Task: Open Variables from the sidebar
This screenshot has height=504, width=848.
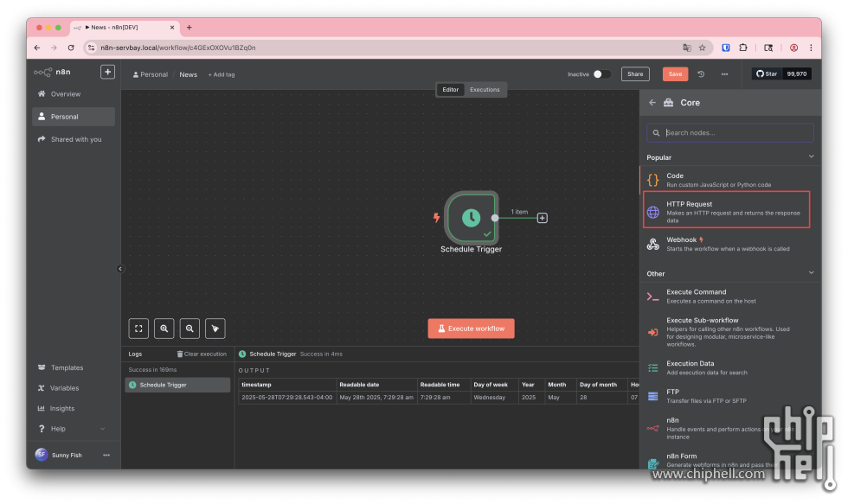Action: [x=64, y=388]
